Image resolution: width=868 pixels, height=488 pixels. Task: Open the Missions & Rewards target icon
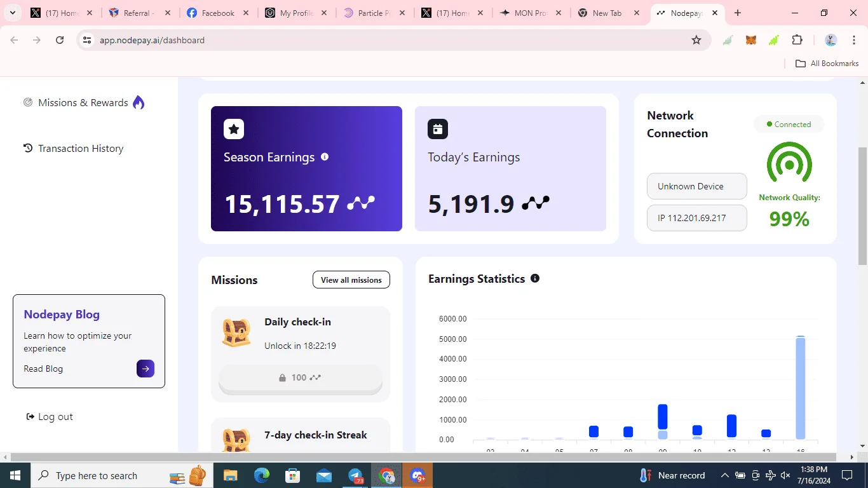28,102
